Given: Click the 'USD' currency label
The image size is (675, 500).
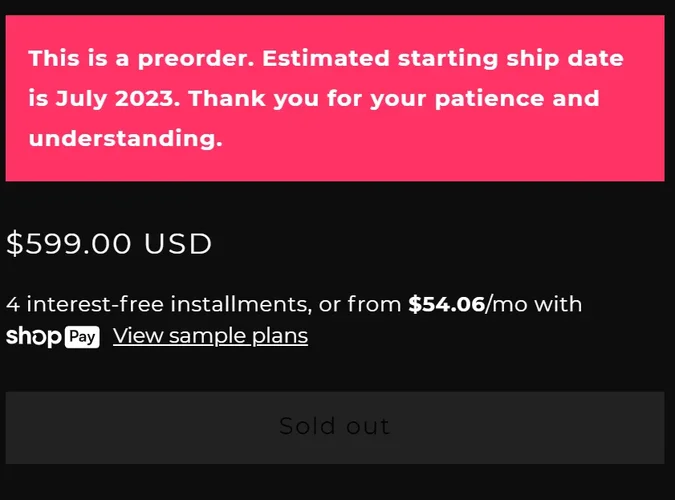Looking at the screenshot, I should pos(178,244).
